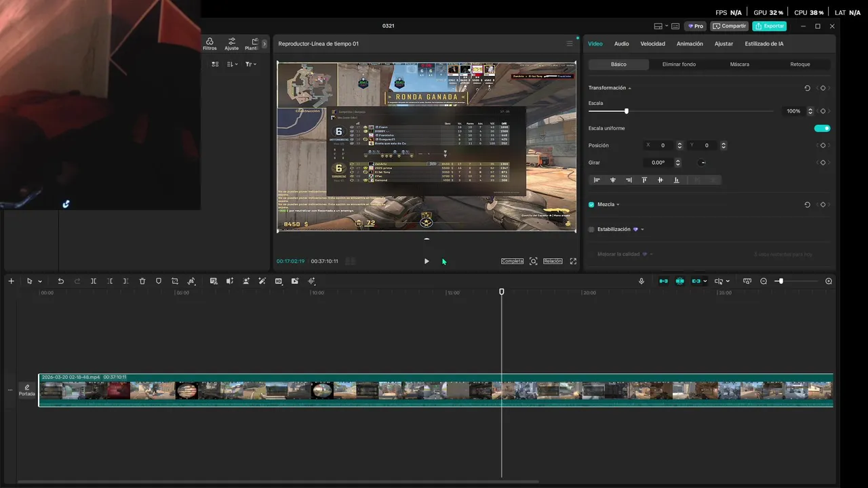The width and height of the screenshot is (868, 488).
Task: Zoom out the timeline with the minus magnifier
Action: (x=764, y=281)
